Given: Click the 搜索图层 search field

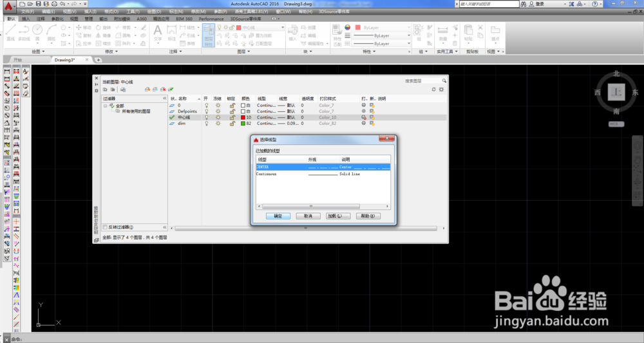Looking at the screenshot, I should 422,81.
